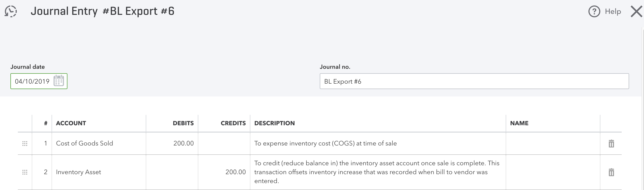Edit the Inventory Asset description cell

pos(378,172)
